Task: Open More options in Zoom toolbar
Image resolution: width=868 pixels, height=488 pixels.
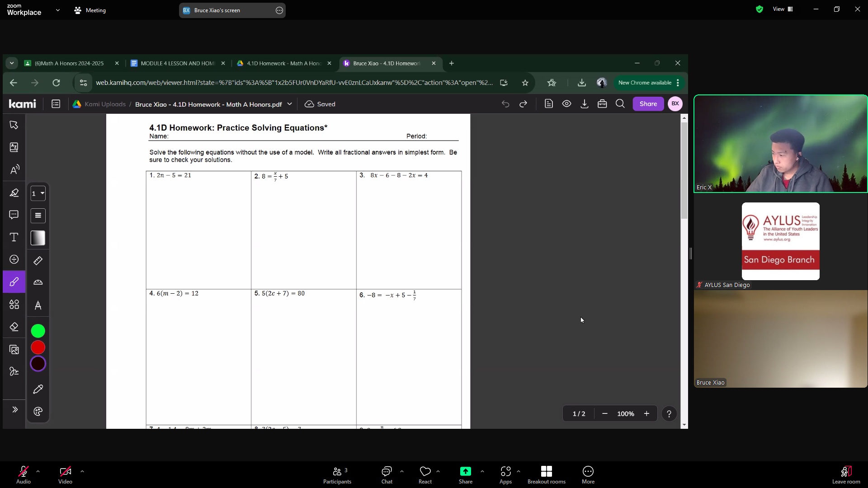Action: [588, 475]
